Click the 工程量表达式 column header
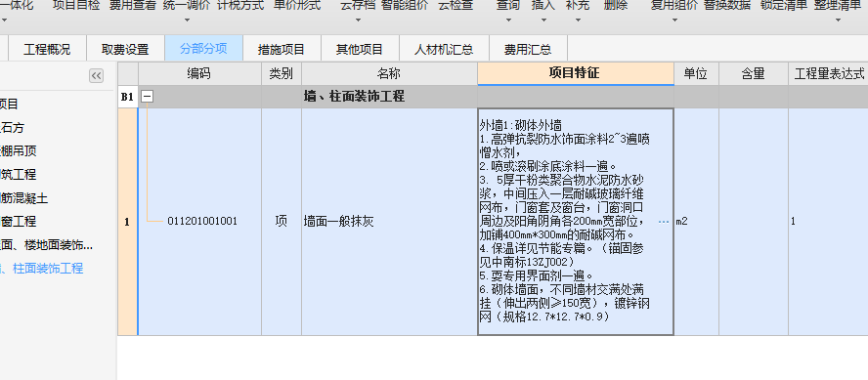 [x=829, y=73]
